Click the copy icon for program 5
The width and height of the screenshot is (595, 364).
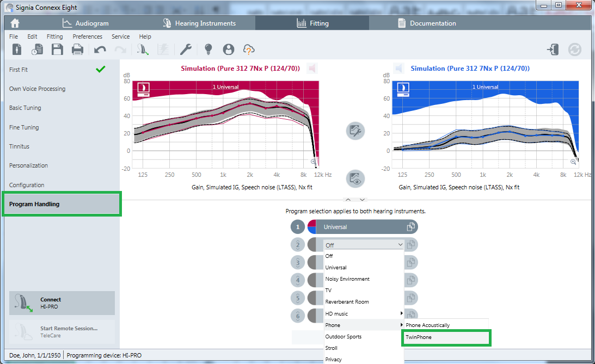(410, 298)
